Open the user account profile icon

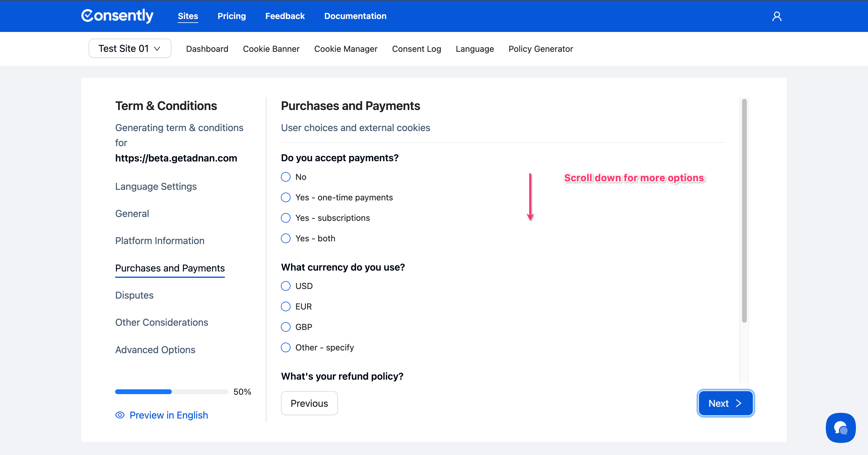click(x=777, y=16)
